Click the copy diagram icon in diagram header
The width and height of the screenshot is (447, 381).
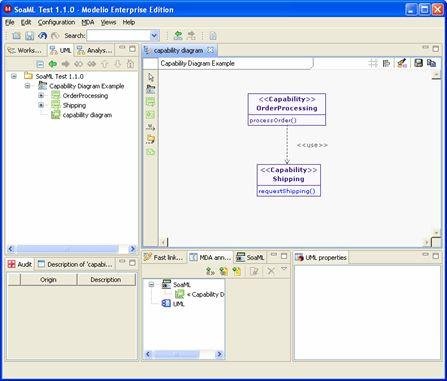[432, 63]
